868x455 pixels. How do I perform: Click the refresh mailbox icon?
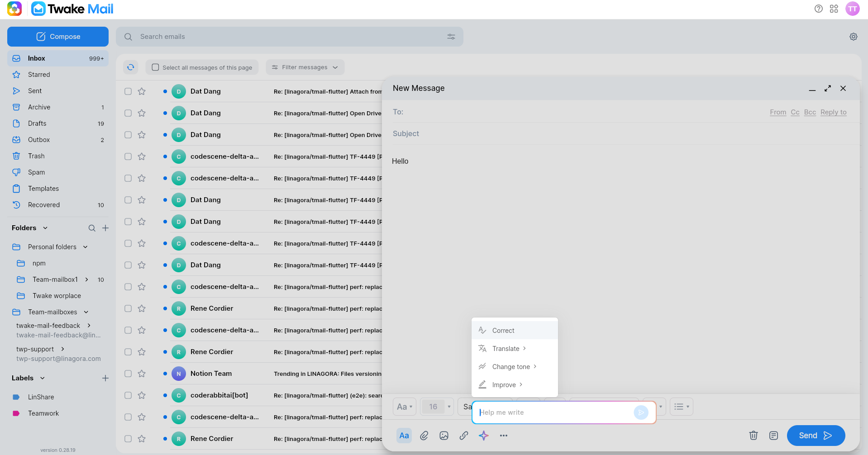point(131,67)
